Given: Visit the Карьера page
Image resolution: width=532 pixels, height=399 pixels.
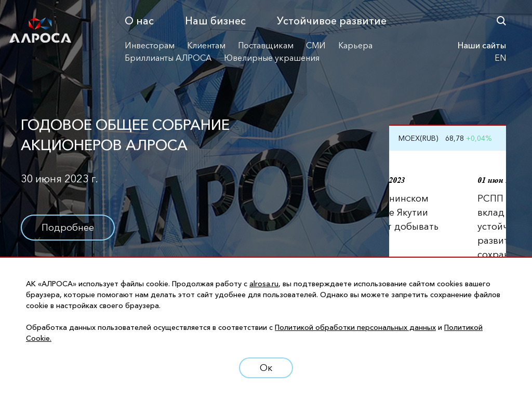Looking at the screenshot, I should [x=355, y=46].
